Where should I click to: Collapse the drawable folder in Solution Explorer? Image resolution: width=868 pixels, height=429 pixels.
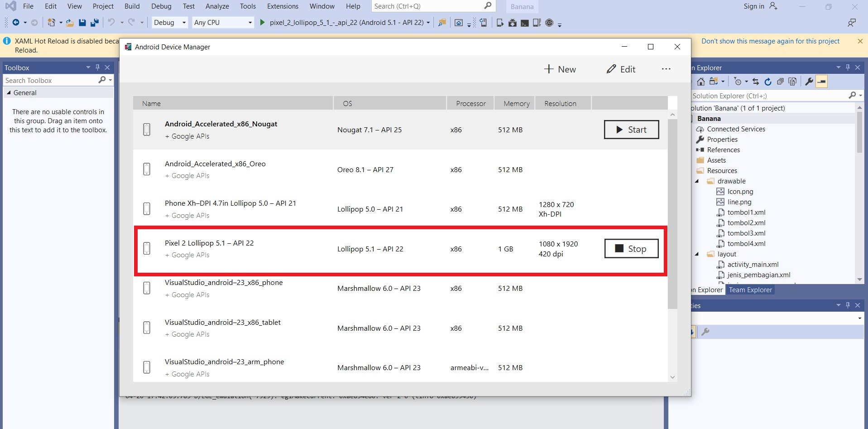(697, 181)
